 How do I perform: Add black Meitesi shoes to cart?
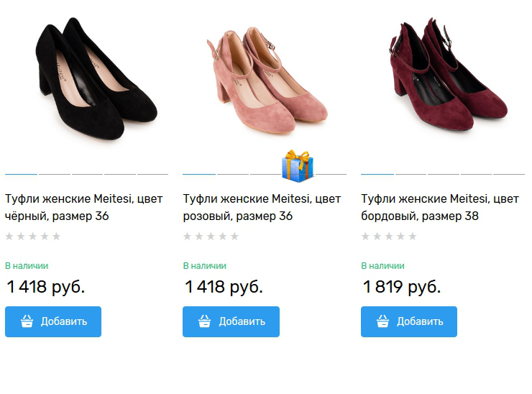[53, 321]
